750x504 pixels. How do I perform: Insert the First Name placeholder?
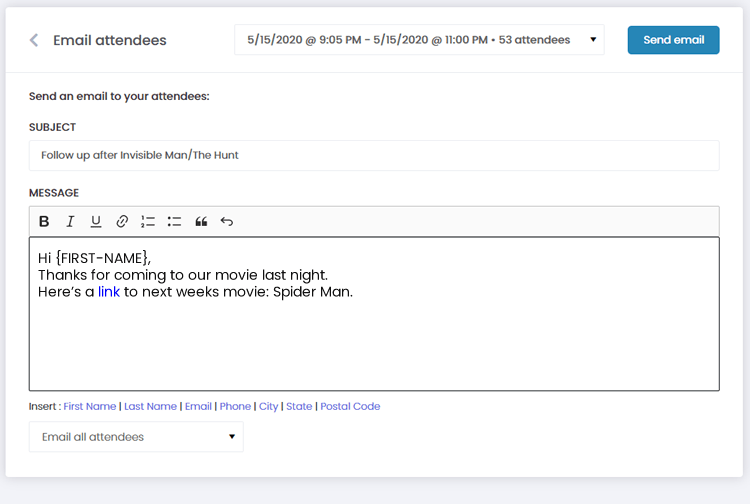[x=89, y=407]
